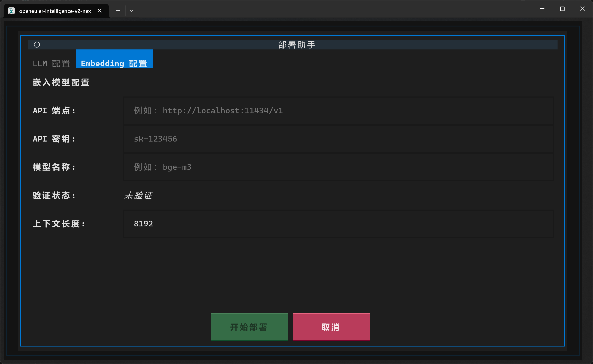Open a new tab with the plus icon
This screenshot has height=364, width=593.
click(118, 10)
